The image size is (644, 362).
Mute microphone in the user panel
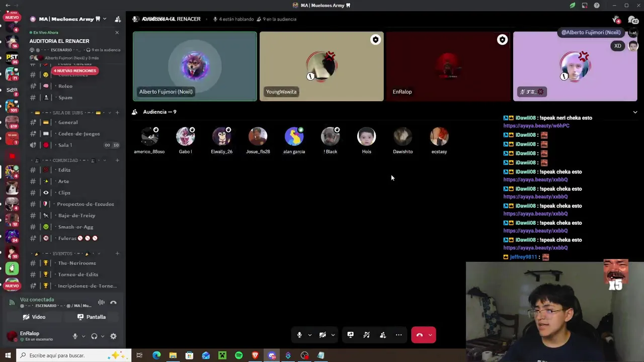click(75, 336)
